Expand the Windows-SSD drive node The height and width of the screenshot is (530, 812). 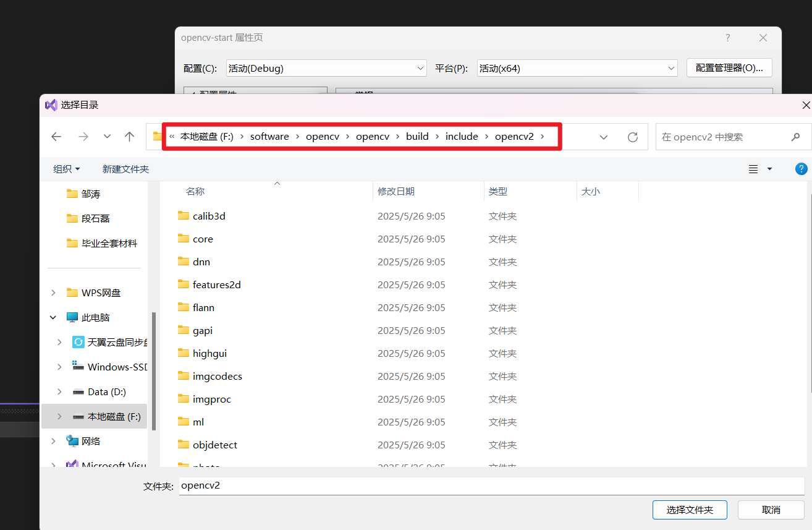(x=59, y=367)
